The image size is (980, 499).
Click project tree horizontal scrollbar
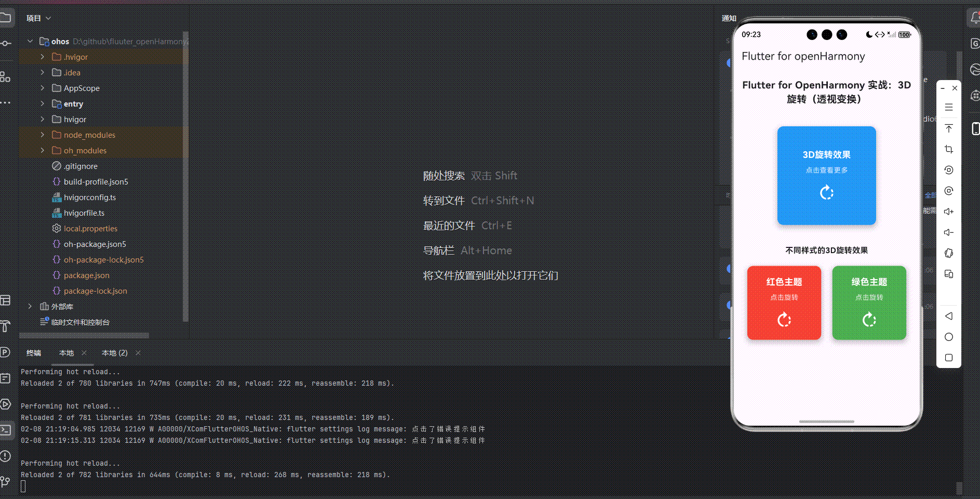point(84,335)
